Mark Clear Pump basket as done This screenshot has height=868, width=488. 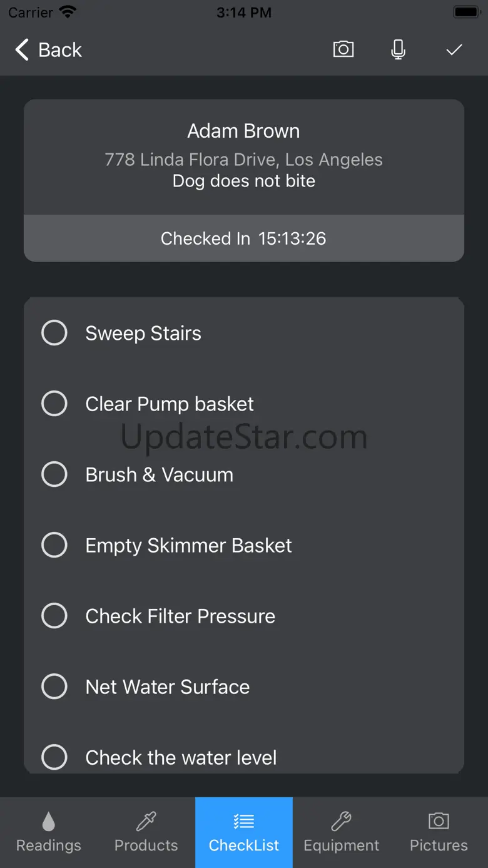pos(54,404)
